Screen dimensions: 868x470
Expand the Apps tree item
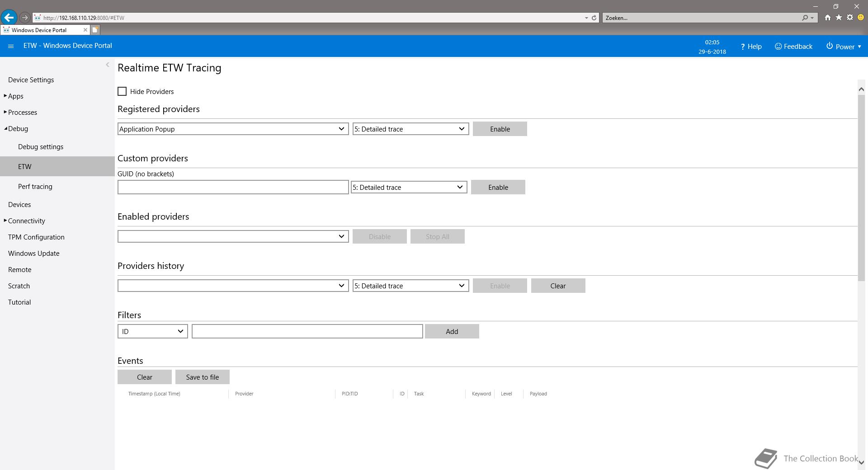click(5, 96)
